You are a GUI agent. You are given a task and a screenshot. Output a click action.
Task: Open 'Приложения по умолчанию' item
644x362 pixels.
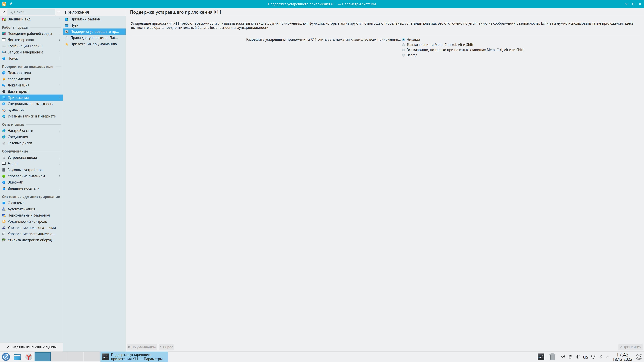click(x=94, y=44)
